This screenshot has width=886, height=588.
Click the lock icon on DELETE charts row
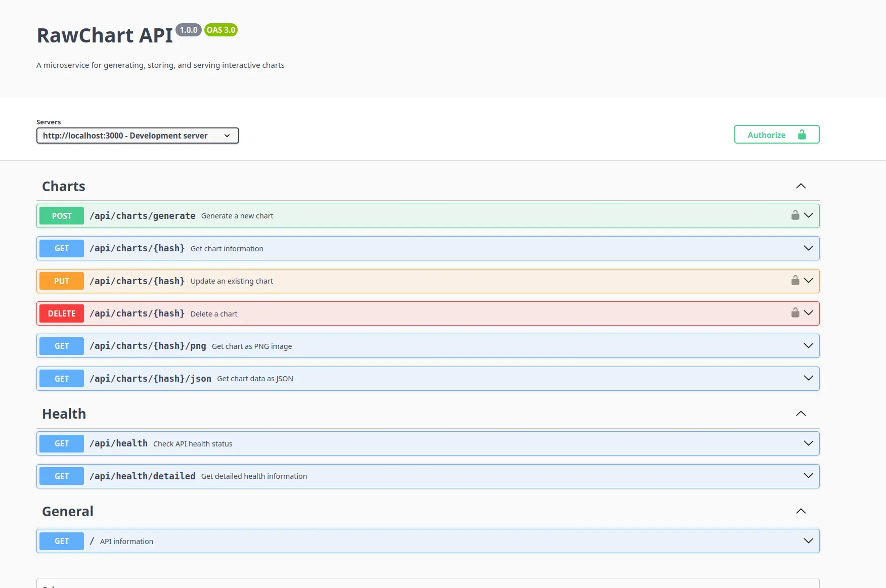click(x=795, y=313)
